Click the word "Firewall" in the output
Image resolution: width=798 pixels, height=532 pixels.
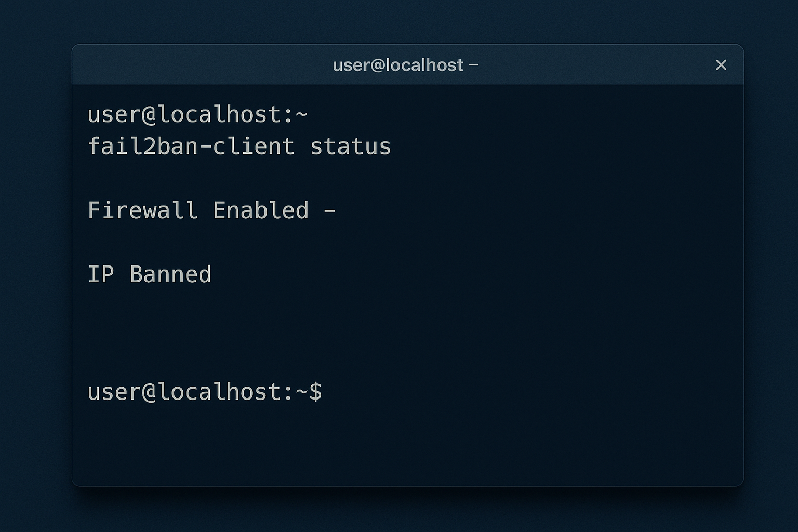(x=142, y=210)
